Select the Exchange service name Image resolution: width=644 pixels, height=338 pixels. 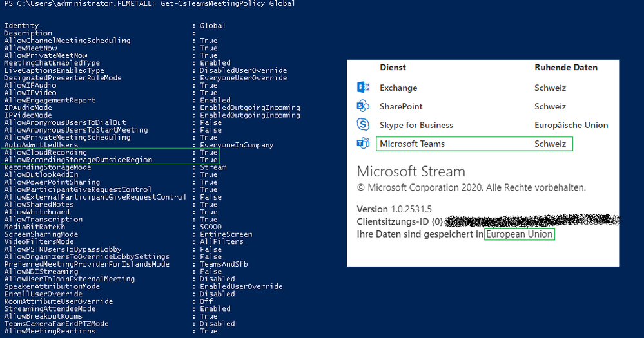(x=398, y=88)
